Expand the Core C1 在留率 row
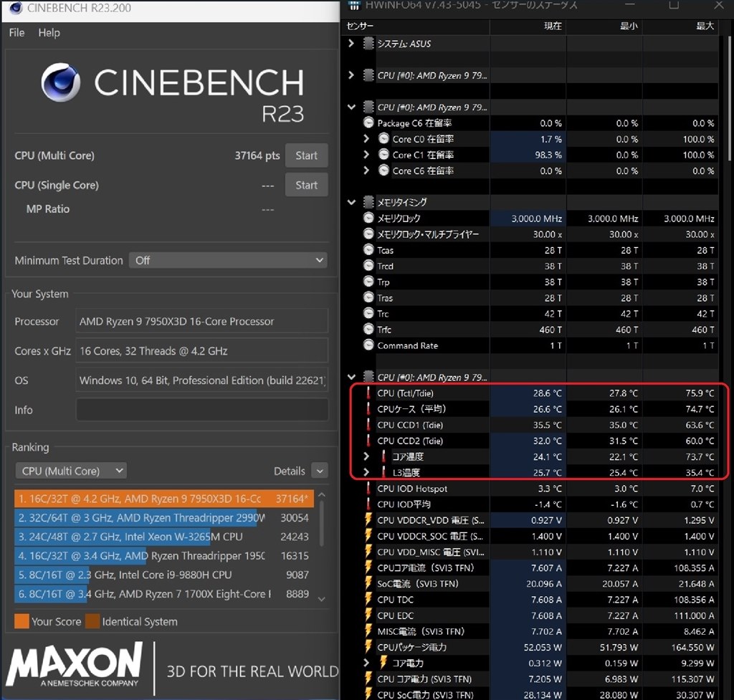Image resolution: width=734 pixels, height=700 pixels. coord(366,155)
